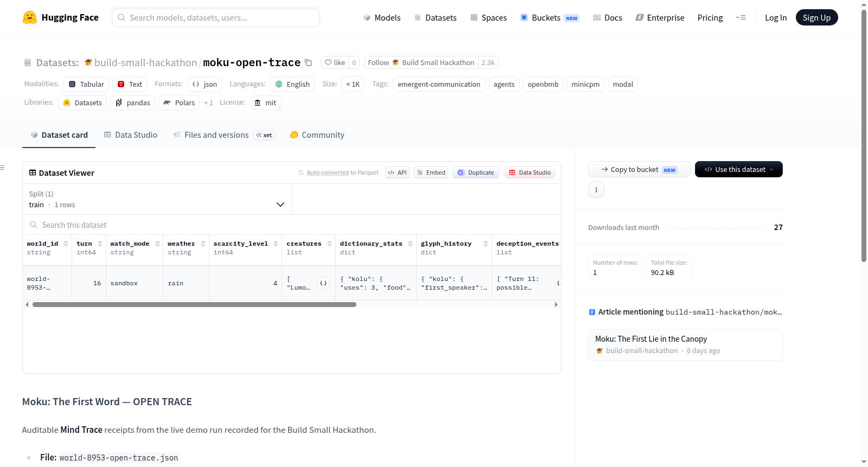
Task: Select the Dataset card tab
Action: point(59,135)
